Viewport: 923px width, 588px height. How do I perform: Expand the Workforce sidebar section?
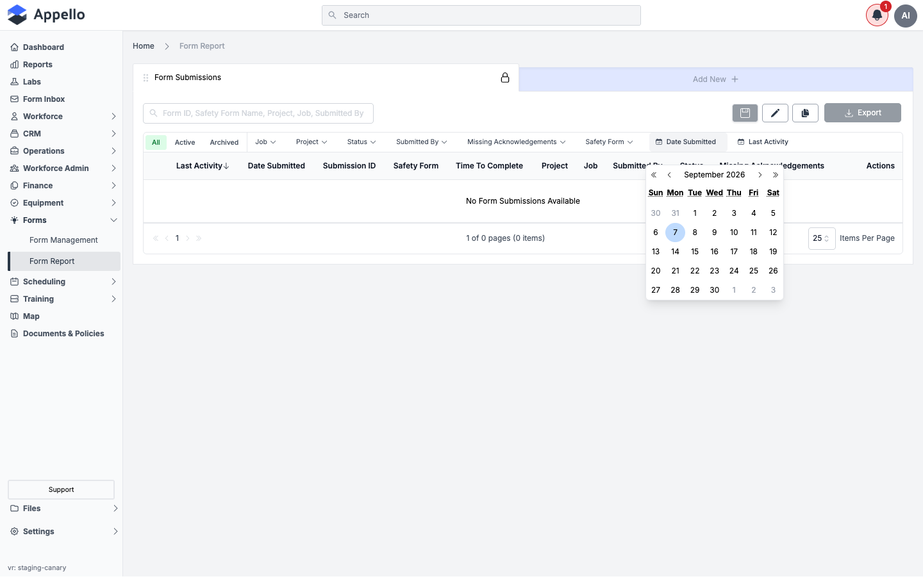click(64, 117)
